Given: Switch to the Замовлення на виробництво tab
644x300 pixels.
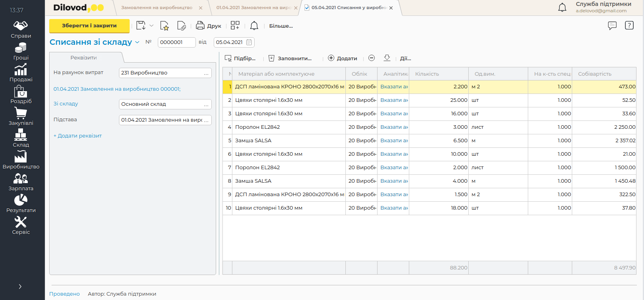Looking at the screenshot, I should (157, 8).
